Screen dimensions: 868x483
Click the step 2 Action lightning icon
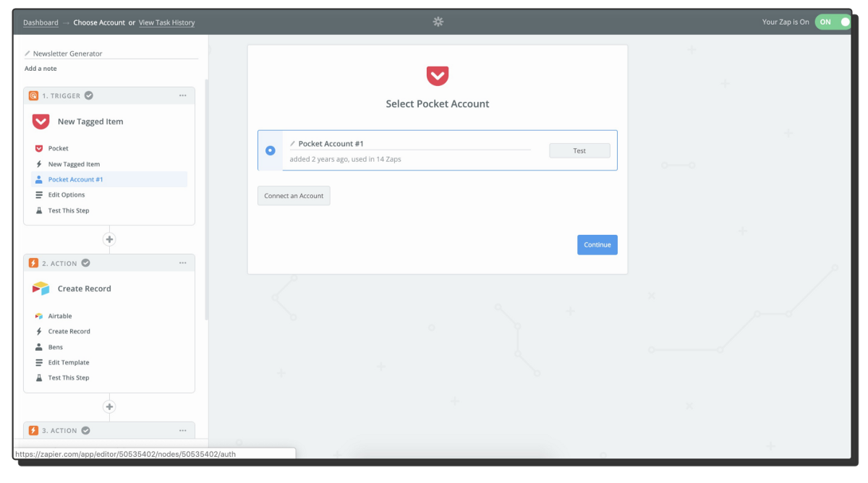33,263
